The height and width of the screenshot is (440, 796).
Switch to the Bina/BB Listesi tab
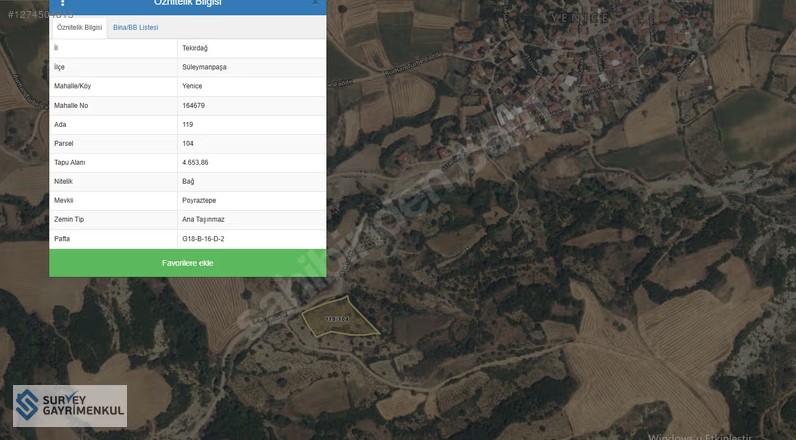click(x=135, y=27)
